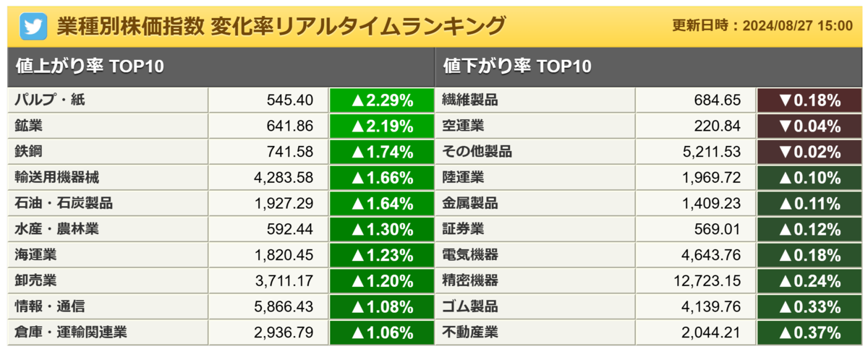Open the 繊維製品 sector link
868x349 pixels.
[470, 100]
